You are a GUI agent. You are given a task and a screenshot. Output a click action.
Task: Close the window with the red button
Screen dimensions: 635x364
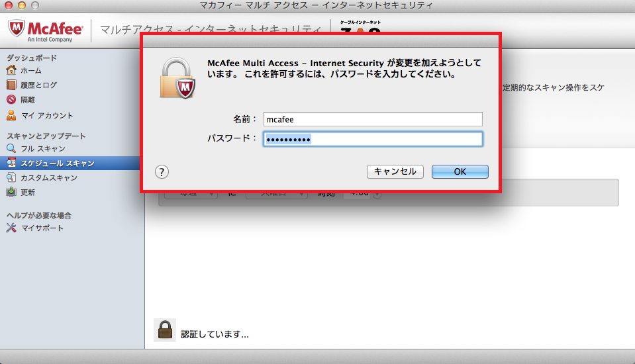pyautogui.click(x=9, y=6)
